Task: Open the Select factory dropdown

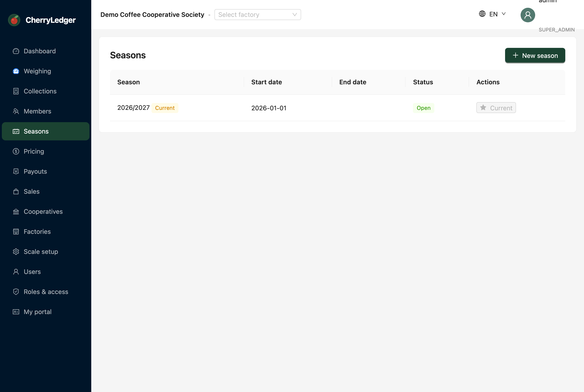Action: tap(258, 15)
